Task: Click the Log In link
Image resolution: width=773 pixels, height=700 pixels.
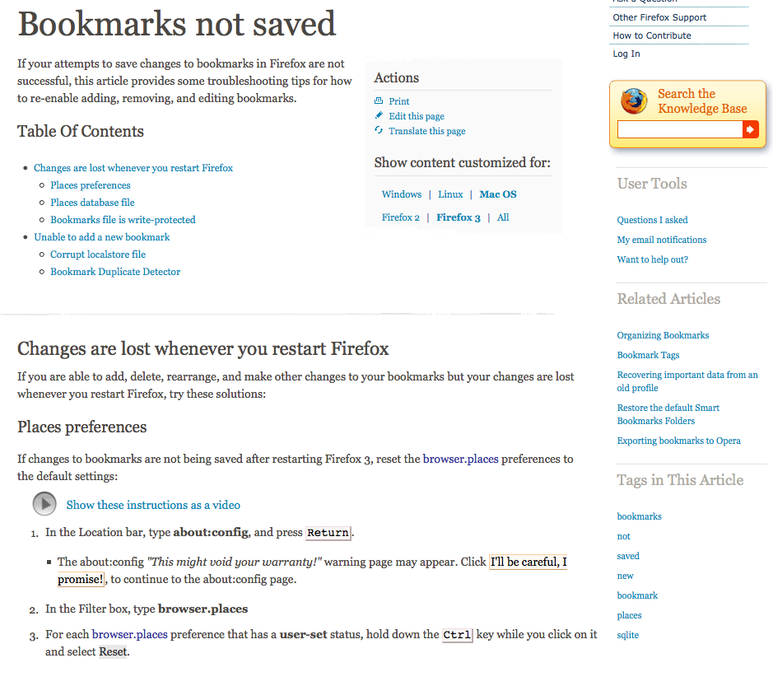Action: [626, 54]
